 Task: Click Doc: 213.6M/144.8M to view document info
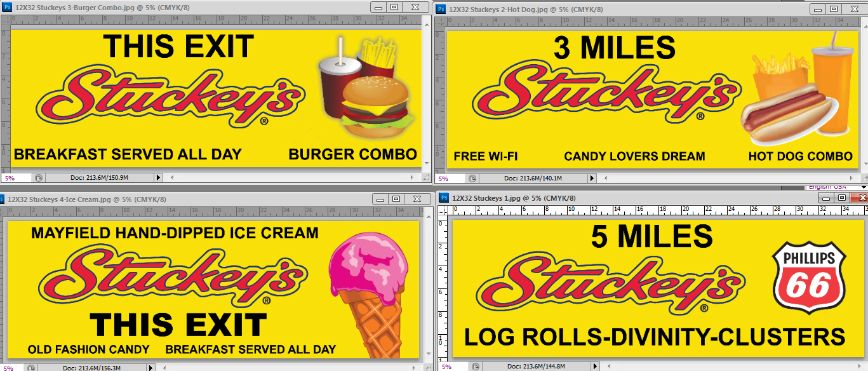pos(537,367)
